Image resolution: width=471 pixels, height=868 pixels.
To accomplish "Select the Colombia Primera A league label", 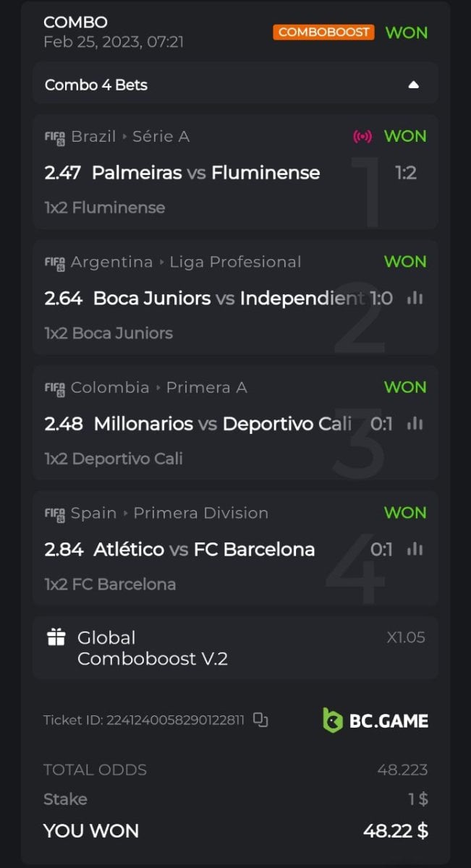I will pos(159,387).
